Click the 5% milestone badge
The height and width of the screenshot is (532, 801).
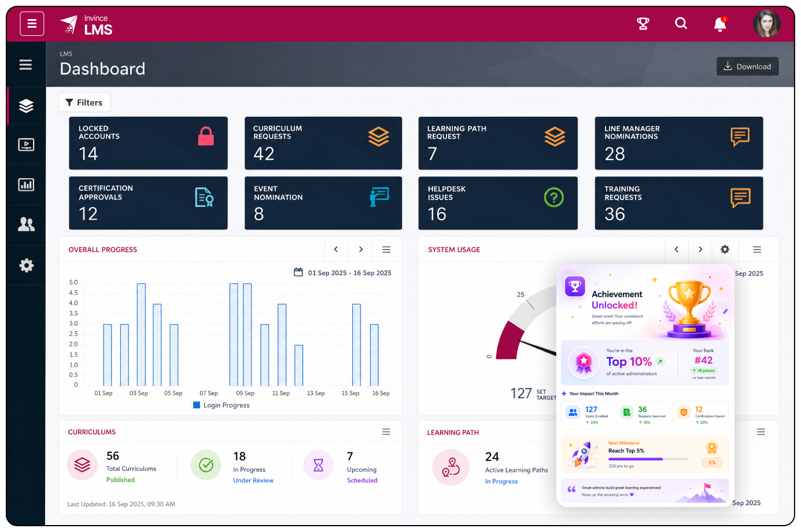click(712, 462)
